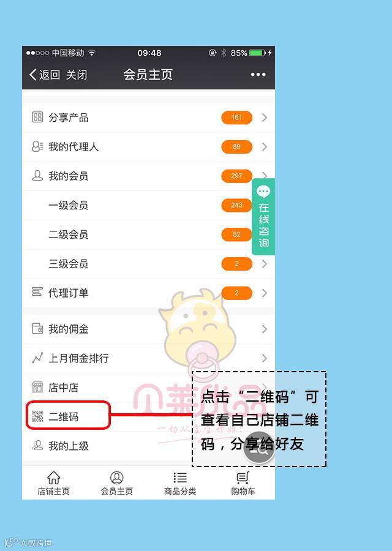Screen dimensions: 392x551
Task: Tap the 我的代理人 person icon
Action: tap(37, 146)
